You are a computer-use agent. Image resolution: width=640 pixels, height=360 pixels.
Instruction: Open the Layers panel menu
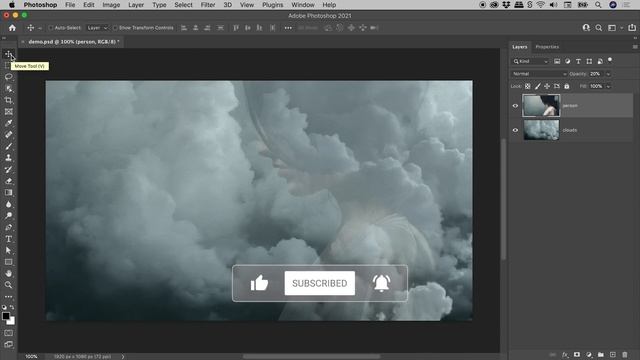(635, 47)
